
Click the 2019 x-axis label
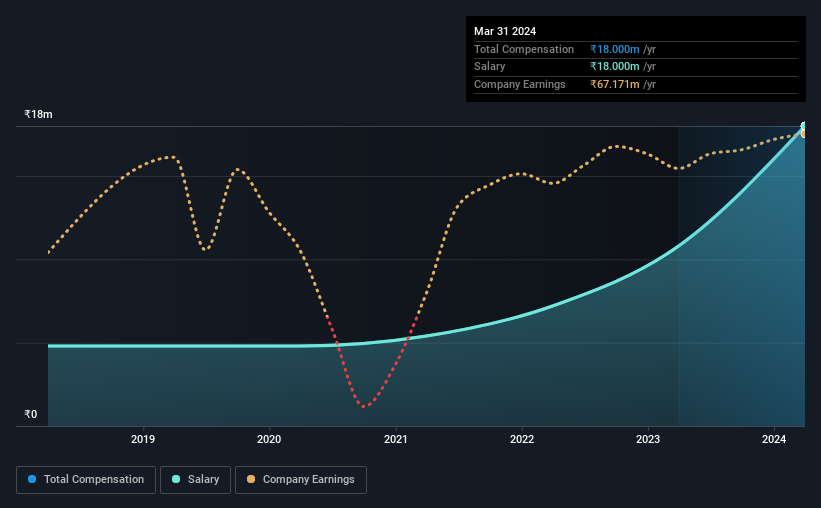coord(143,439)
